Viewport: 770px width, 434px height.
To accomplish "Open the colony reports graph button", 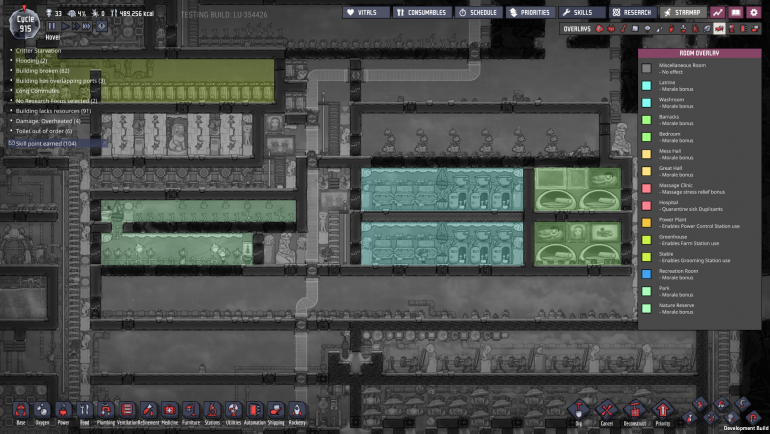I will point(717,12).
